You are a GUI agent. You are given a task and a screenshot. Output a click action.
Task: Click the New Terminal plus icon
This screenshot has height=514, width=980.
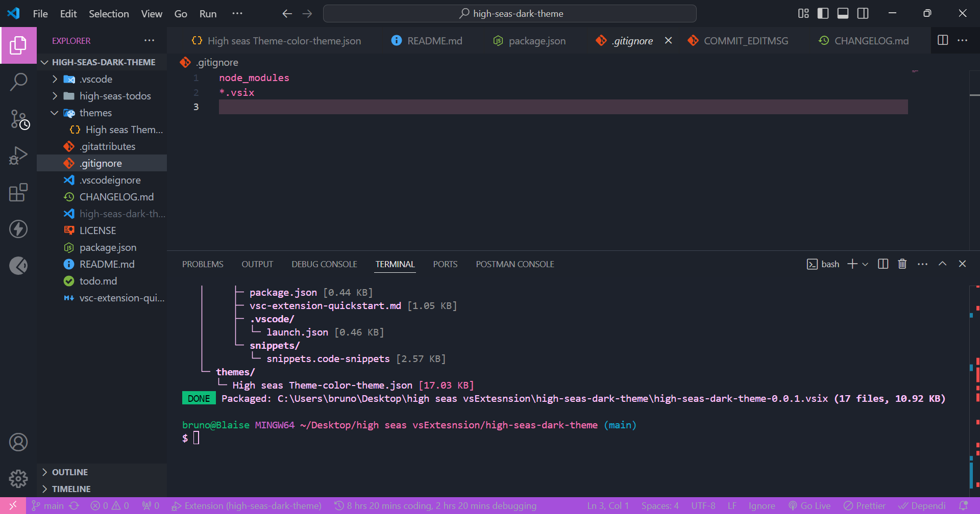(852, 264)
